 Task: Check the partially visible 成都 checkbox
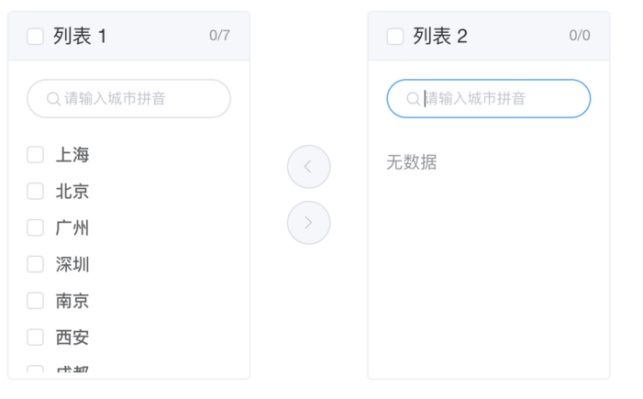pyautogui.click(x=35, y=369)
